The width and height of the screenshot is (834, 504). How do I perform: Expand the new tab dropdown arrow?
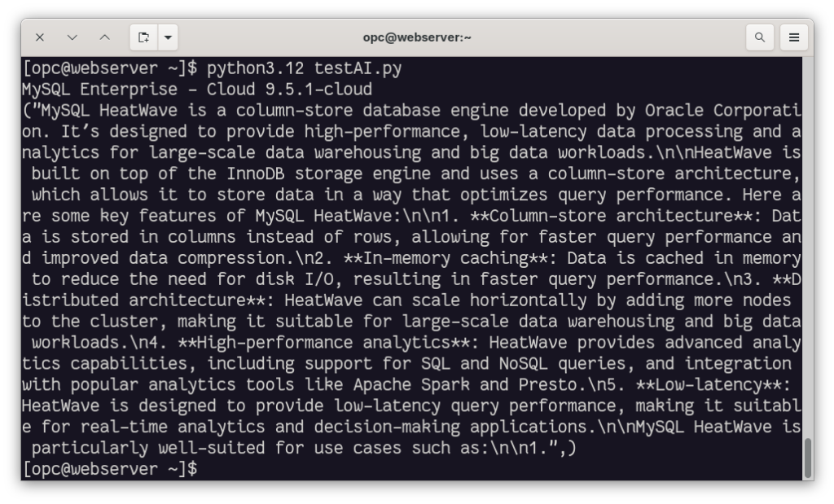coord(168,37)
